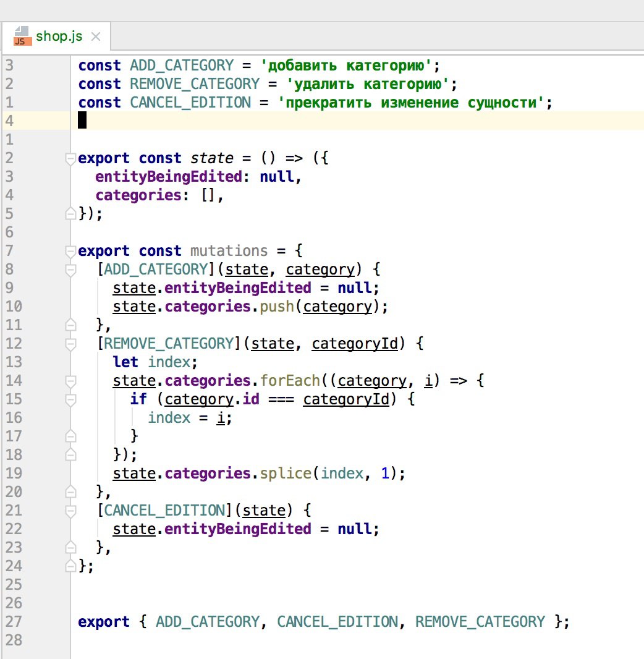Click REMOVE_CATEGORY in the bottom export statement
The image size is (644, 659).
tap(480, 622)
